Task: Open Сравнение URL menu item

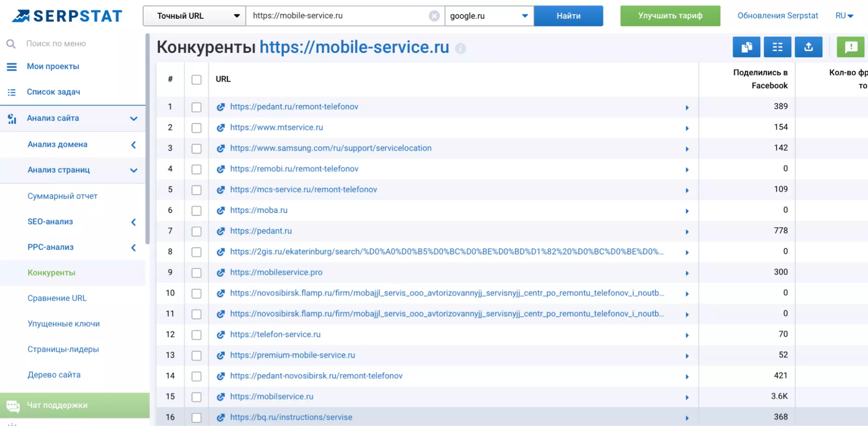Action: [57, 298]
